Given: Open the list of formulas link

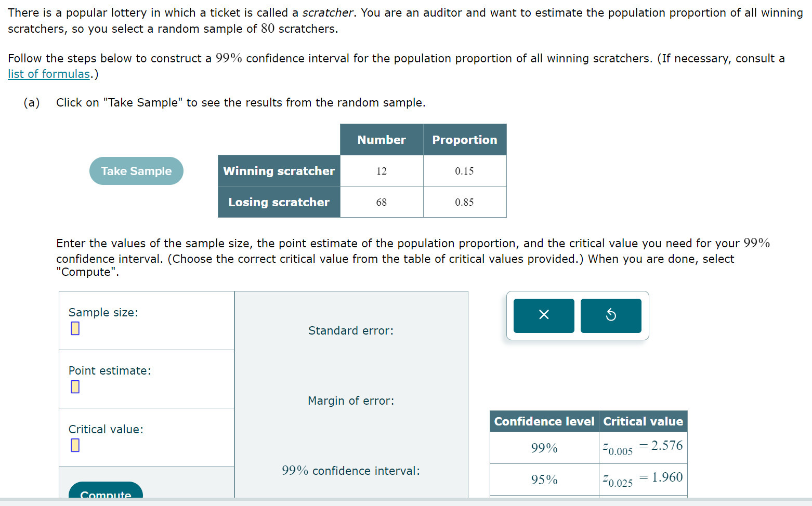Looking at the screenshot, I should pos(48,74).
